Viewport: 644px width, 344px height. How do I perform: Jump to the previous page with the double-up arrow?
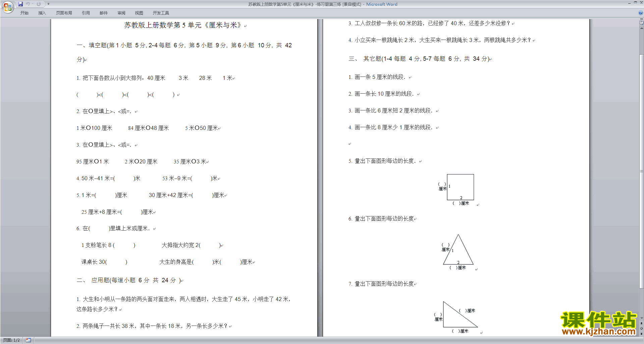(x=642, y=324)
